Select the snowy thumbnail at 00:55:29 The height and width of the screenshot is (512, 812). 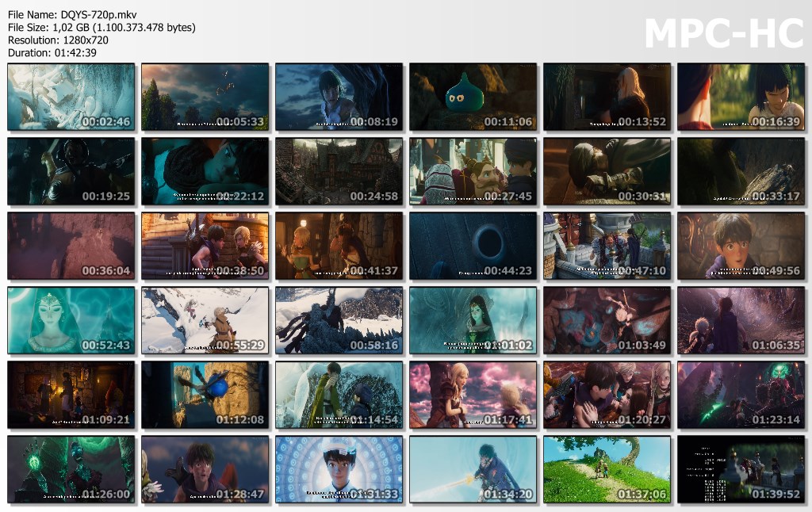[205, 320]
